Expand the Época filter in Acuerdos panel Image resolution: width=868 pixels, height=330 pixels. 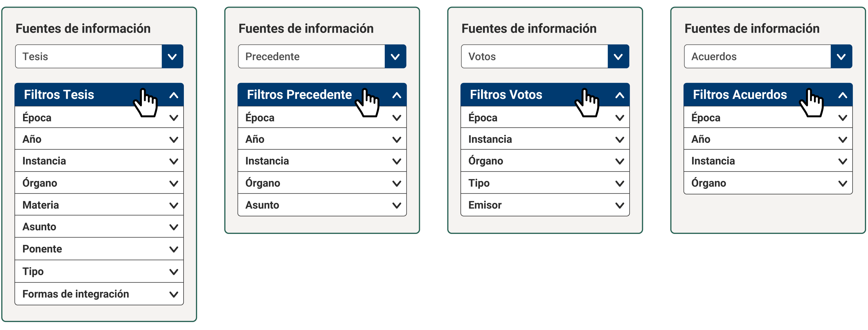click(x=768, y=117)
